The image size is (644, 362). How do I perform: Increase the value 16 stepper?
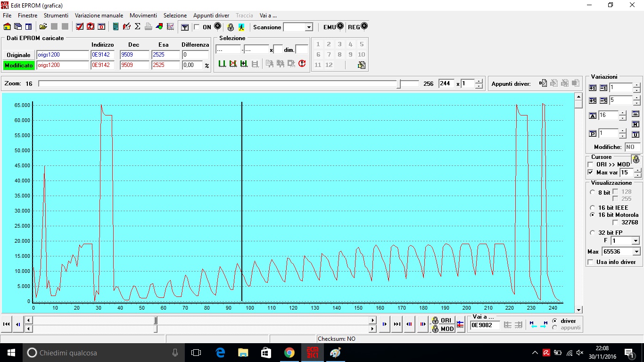coord(623,113)
